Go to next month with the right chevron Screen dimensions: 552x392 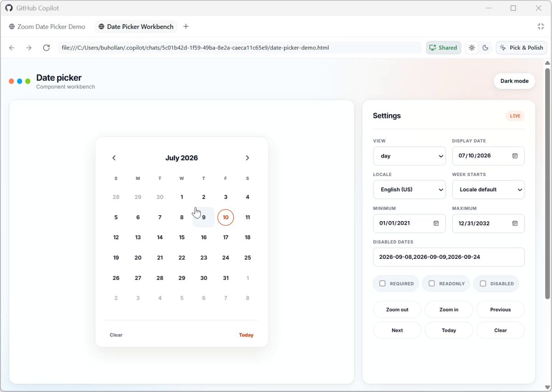247,158
